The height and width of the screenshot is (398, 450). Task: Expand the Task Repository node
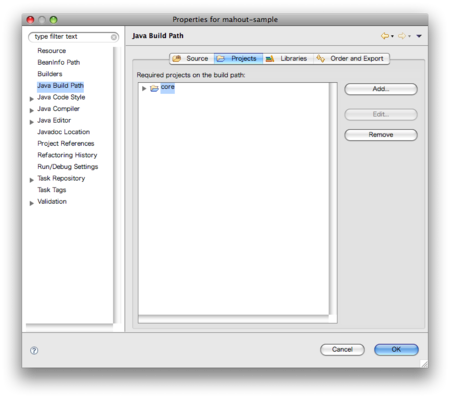click(32, 180)
